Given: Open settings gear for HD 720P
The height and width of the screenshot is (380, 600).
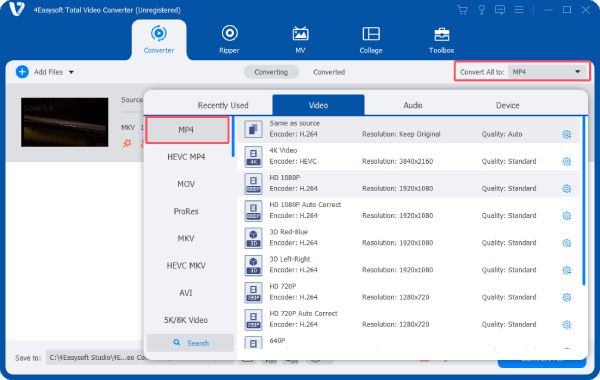Looking at the screenshot, I should coord(567,297).
